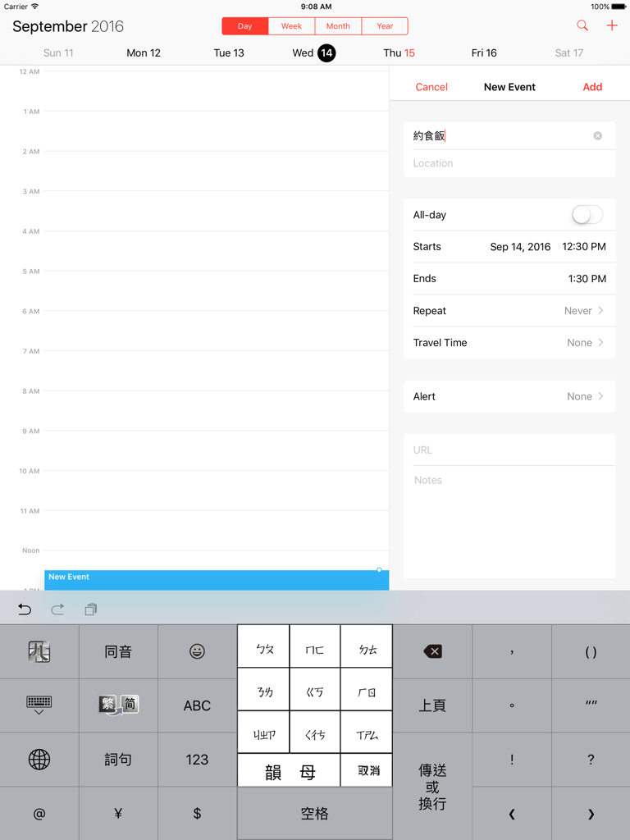Tap the ㄑㄔㄘ zhuyin key
The height and width of the screenshot is (840, 630).
click(x=315, y=733)
